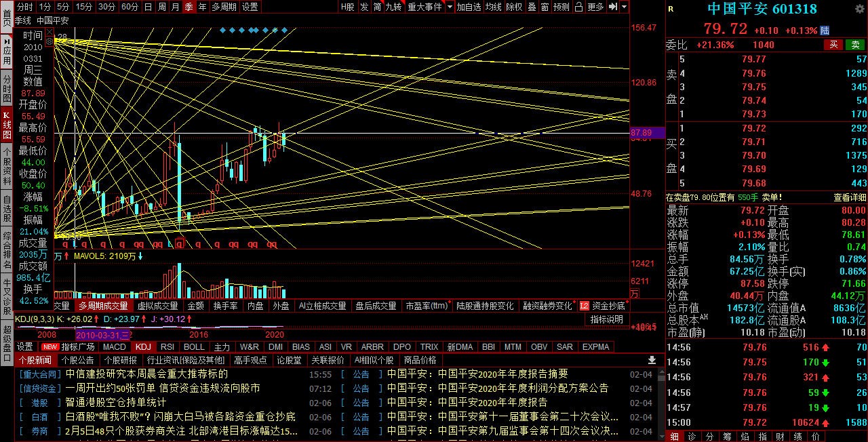This screenshot has height=442, width=868.
Task: Select 15分 period tab
Action: click(x=84, y=7)
